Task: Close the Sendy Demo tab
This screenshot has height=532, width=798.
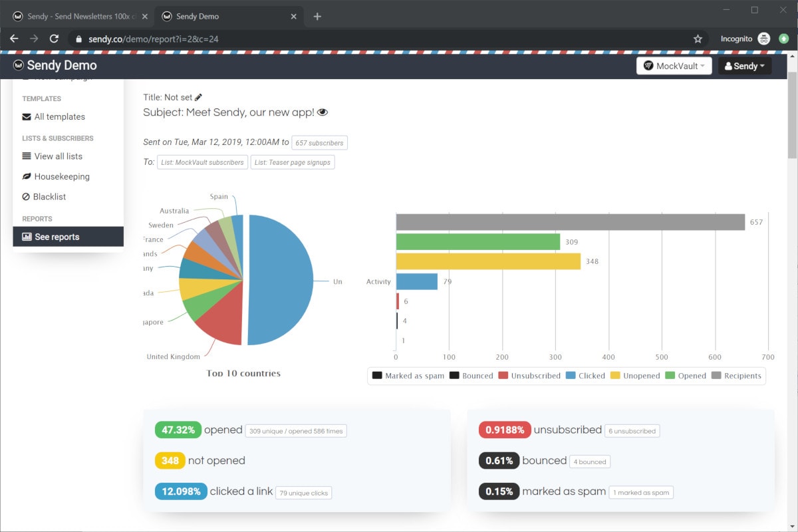Action: click(x=294, y=17)
